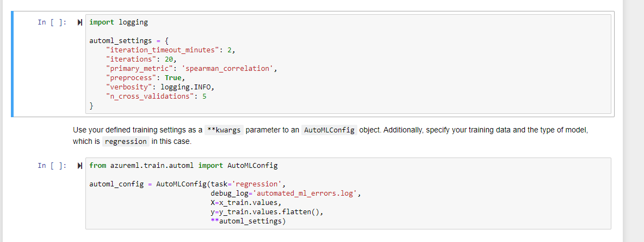
Task: Click the 'import logging' line
Action: (118, 23)
